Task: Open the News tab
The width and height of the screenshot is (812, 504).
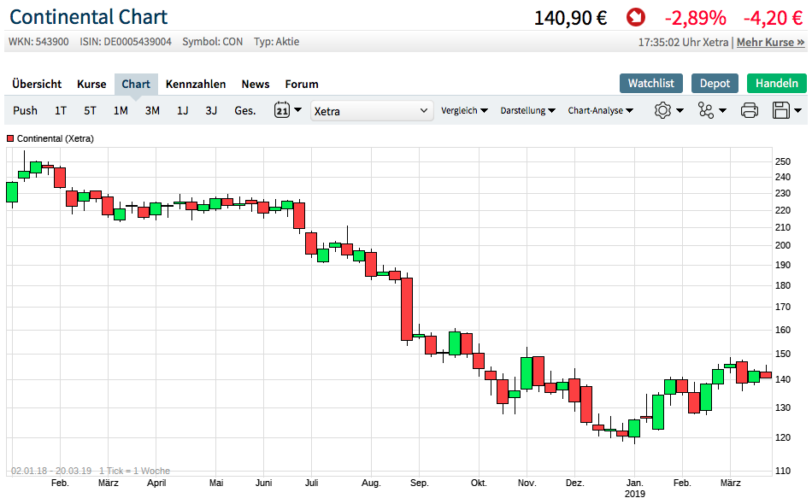Action: click(x=255, y=84)
